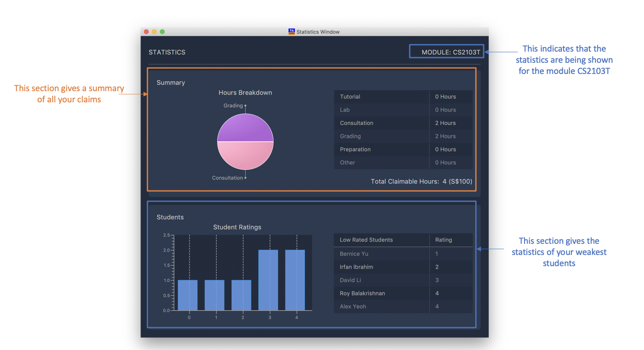644x350 pixels.
Task: Click the Hours Breakdown chart title
Action: coord(245,92)
